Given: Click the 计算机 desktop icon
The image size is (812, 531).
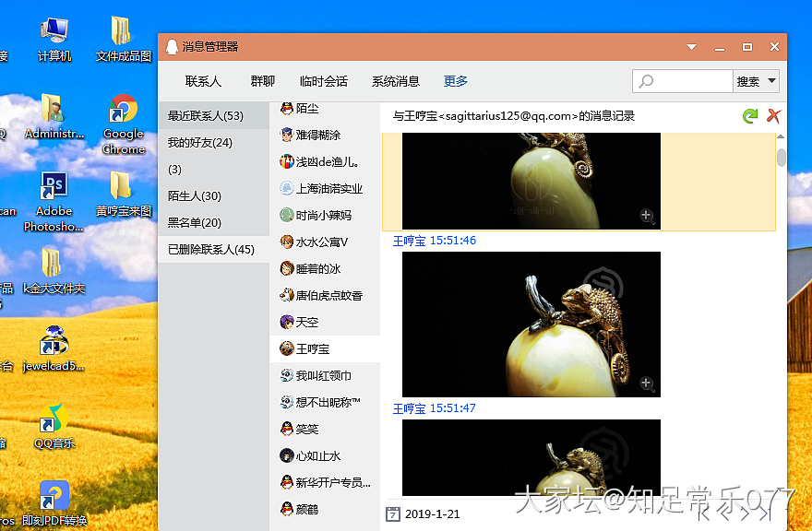Looking at the screenshot, I should (x=54, y=32).
